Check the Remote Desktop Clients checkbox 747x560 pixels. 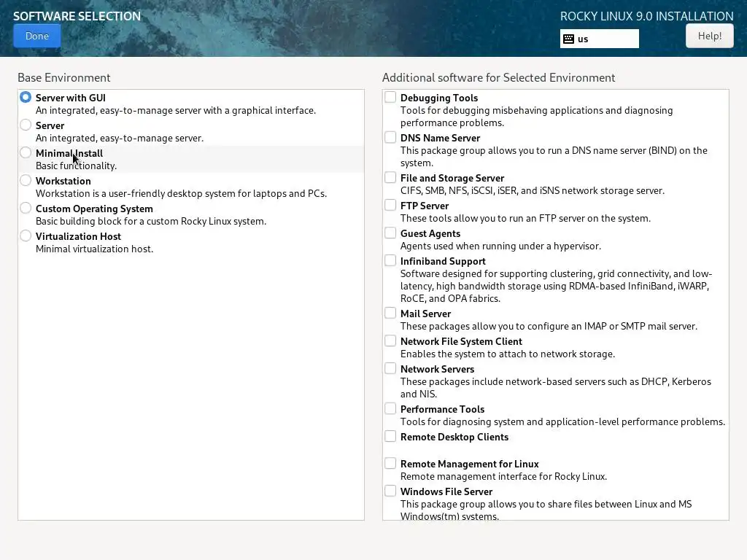tap(390, 436)
